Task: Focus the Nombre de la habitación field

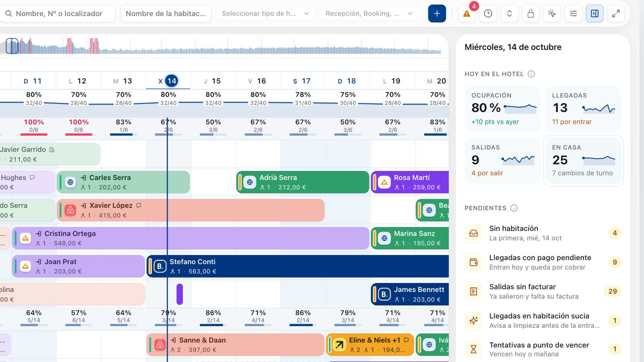Action: [x=166, y=14]
